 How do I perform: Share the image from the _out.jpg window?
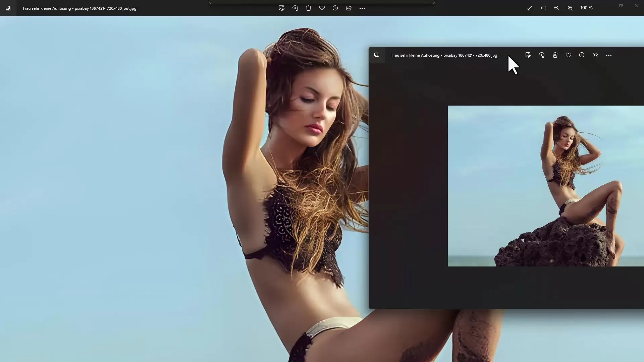coord(349,8)
